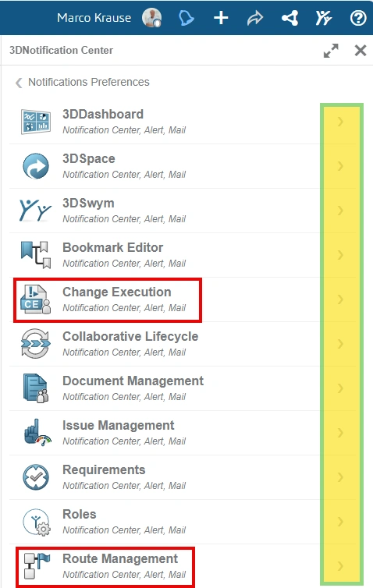The height and width of the screenshot is (588, 373).
Task: Click the 3DSwym communities icon in header
Action: (324, 18)
